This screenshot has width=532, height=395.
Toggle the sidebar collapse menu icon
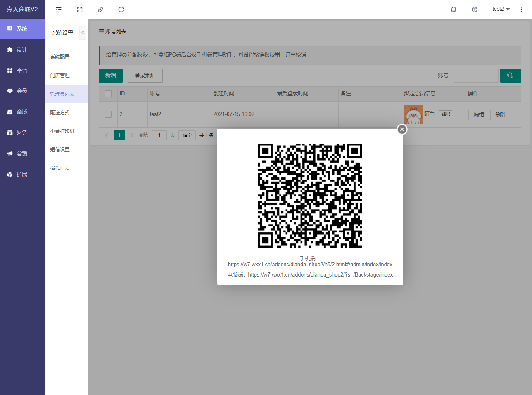pos(59,9)
